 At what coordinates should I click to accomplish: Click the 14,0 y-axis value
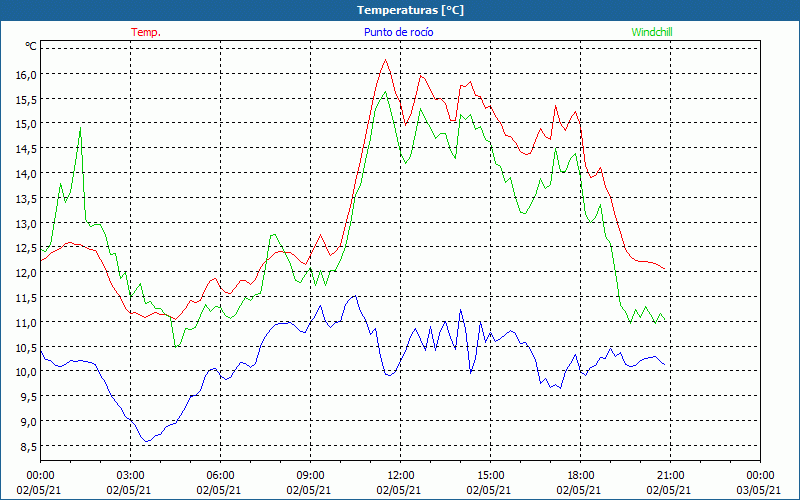pos(27,174)
